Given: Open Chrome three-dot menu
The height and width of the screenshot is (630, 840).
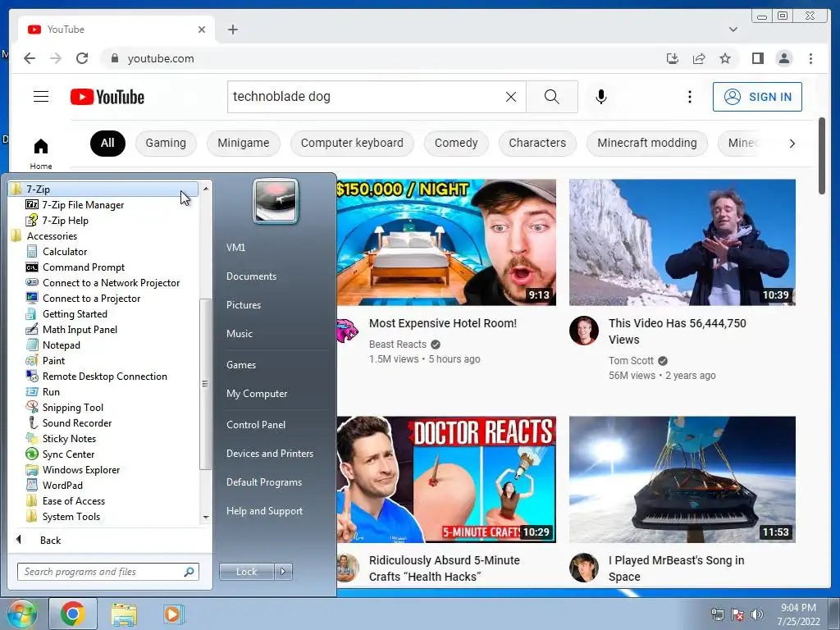Looking at the screenshot, I should (810, 58).
